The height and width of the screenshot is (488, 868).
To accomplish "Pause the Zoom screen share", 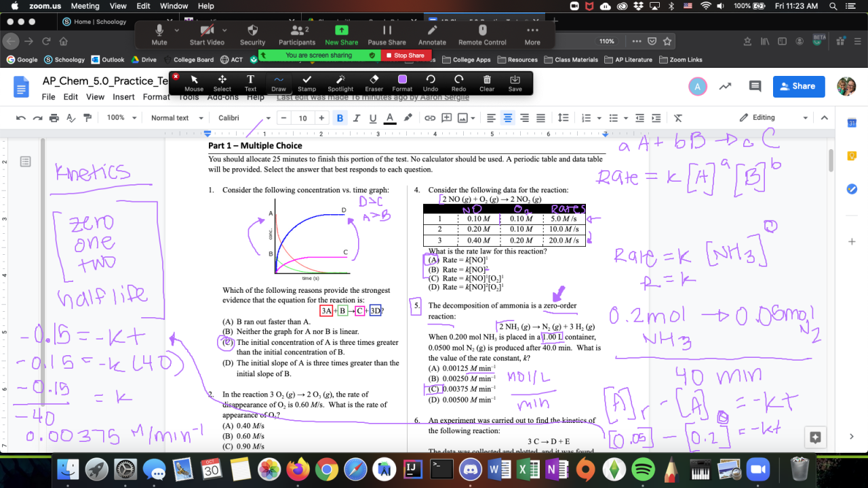I will (387, 35).
